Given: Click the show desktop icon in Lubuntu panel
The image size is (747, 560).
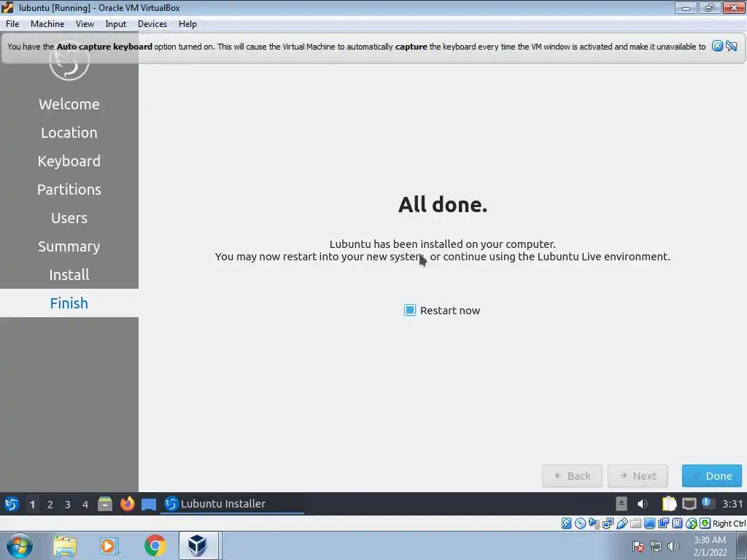Looking at the screenshot, I should coord(149,505).
